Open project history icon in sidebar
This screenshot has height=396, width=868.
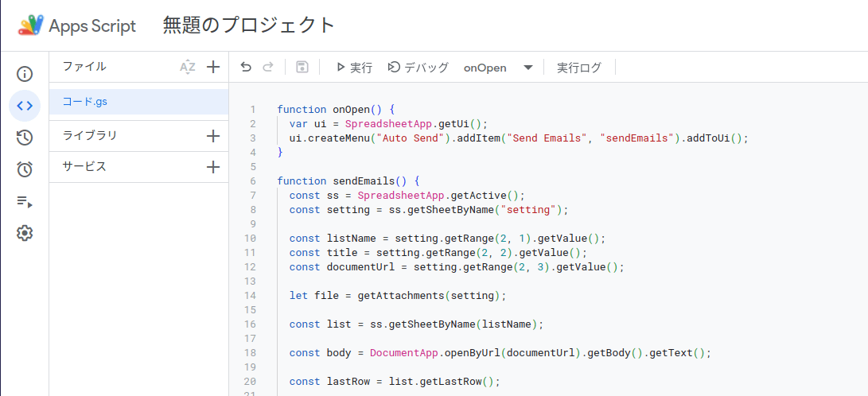click(25, 138)
